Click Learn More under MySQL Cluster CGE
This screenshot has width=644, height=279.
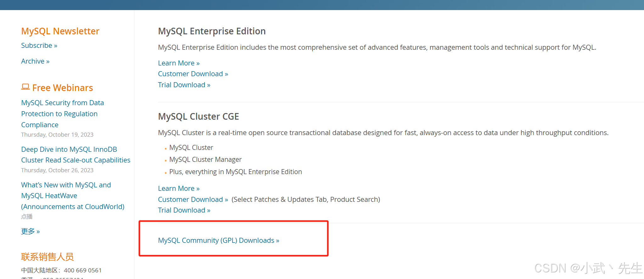click(x=179, y=189)
